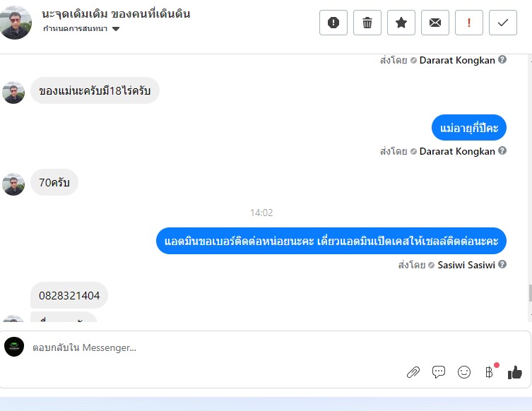532x411 pixels.
Task: Expand the กำหนดการสนทนา dropdown arrow
Action: (116, 29)
